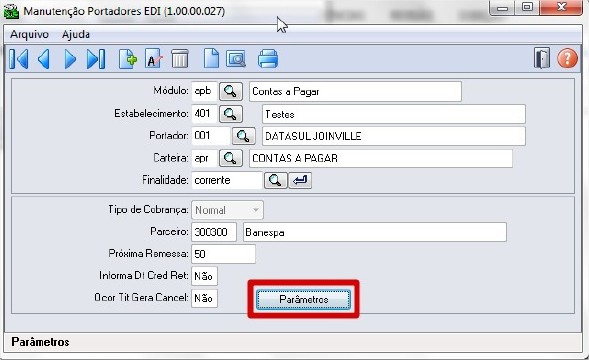The width and height of the screenshot is (589, 360).
Task: Click Parâmetros text in status bar
Action: (41, 342)
